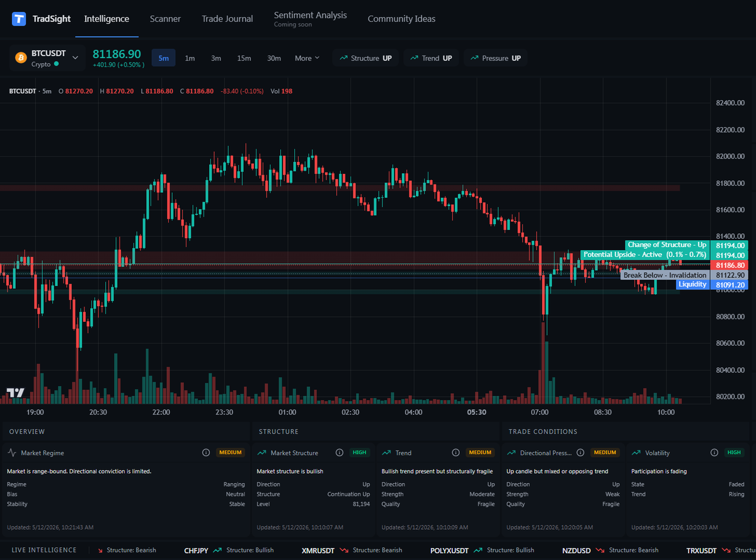Click the Change of Structure - Up label

click(667, 244)
